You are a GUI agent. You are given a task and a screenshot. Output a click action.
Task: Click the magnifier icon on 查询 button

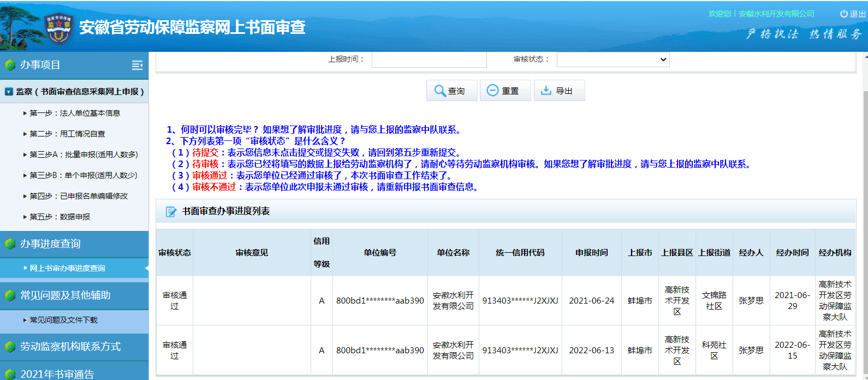[440, 91]
